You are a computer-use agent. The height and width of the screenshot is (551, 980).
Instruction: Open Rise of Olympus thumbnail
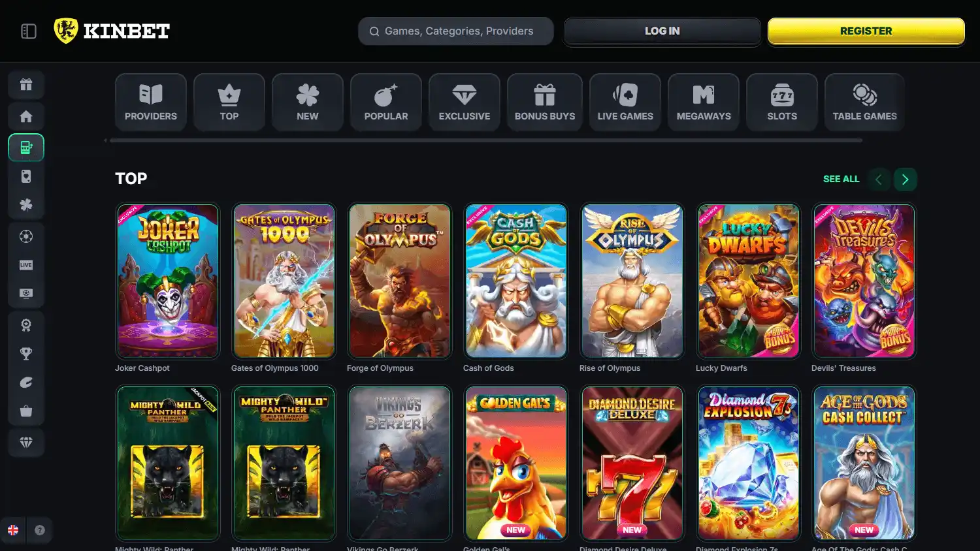[632, 281]
